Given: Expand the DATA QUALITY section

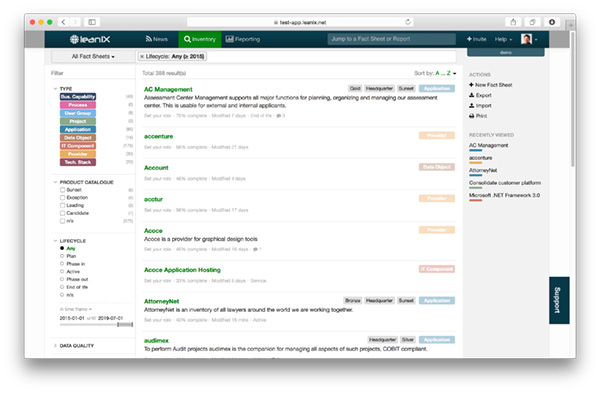Looking at the screenshot, I should 55,346.
